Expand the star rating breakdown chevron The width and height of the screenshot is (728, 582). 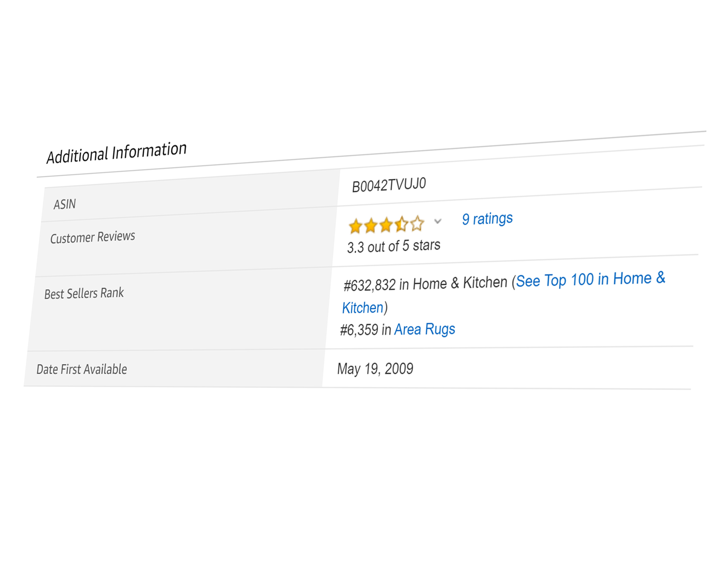pos(438,221)
